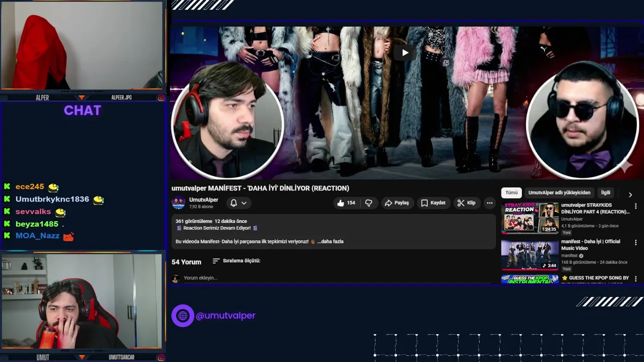
Task: Expand description with ...daha fazla
Action: 331,241
